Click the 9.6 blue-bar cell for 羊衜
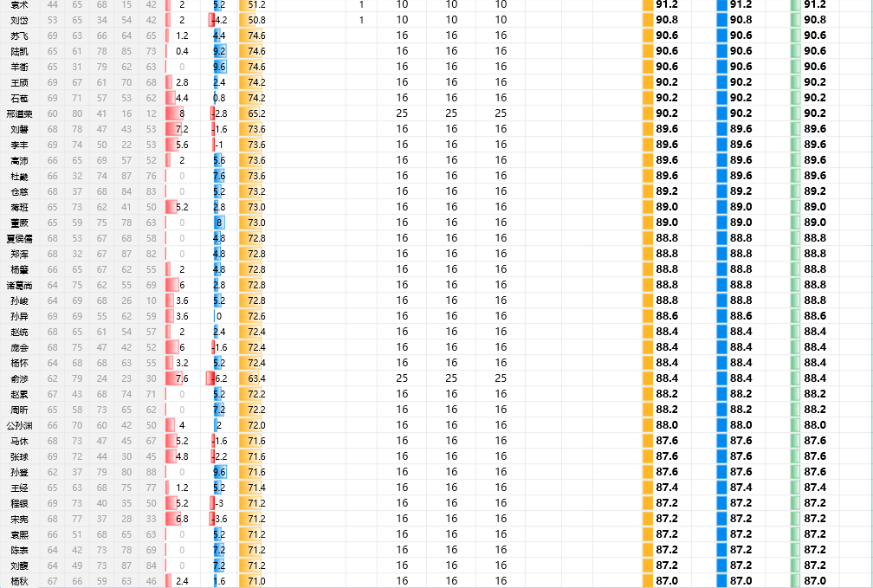 point(218,67)
